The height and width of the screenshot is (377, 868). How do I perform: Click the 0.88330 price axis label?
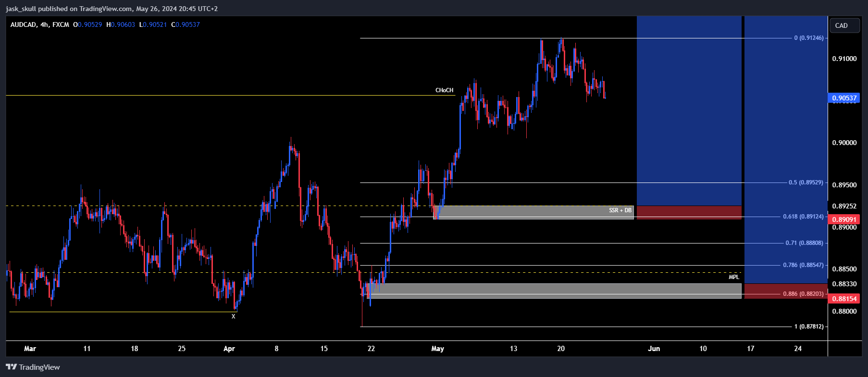click(x=844, y=284)
